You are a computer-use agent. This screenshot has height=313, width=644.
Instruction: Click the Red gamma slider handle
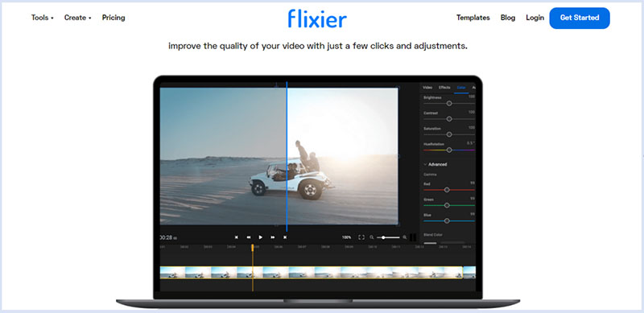coord(447,190)
